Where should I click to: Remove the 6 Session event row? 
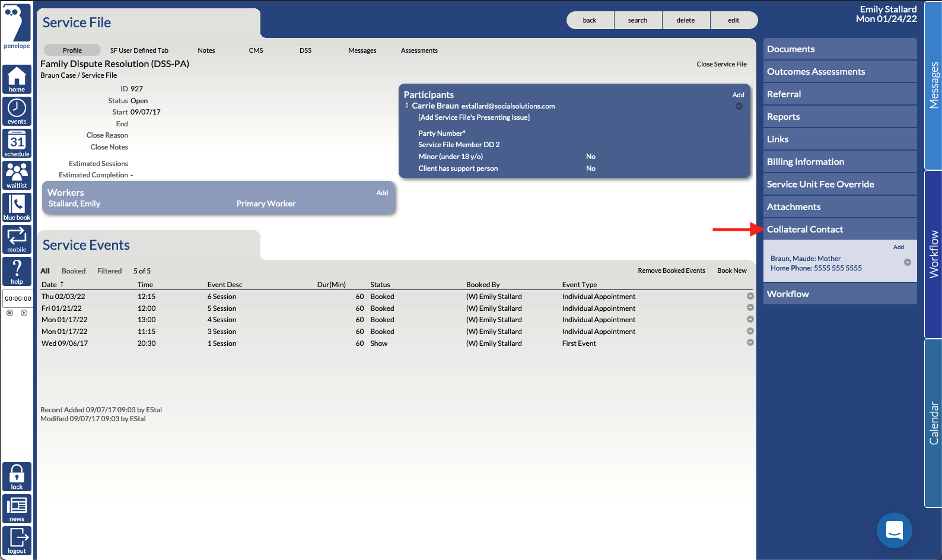(750, 296)
